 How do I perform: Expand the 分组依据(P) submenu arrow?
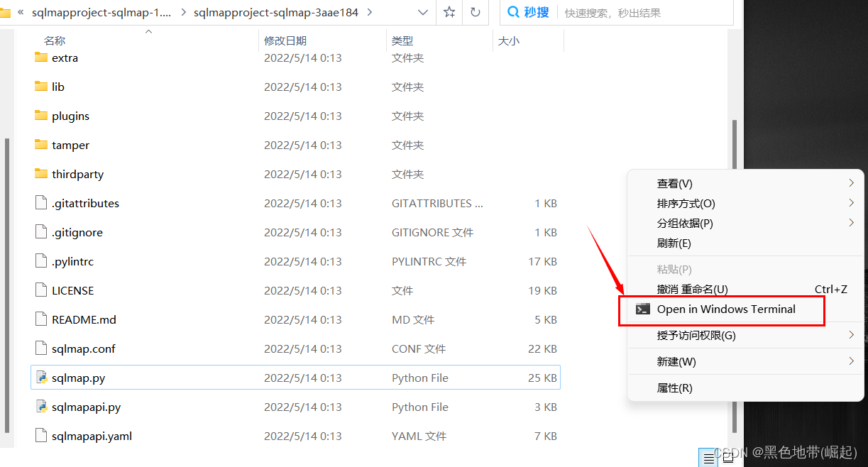(851, 223)
